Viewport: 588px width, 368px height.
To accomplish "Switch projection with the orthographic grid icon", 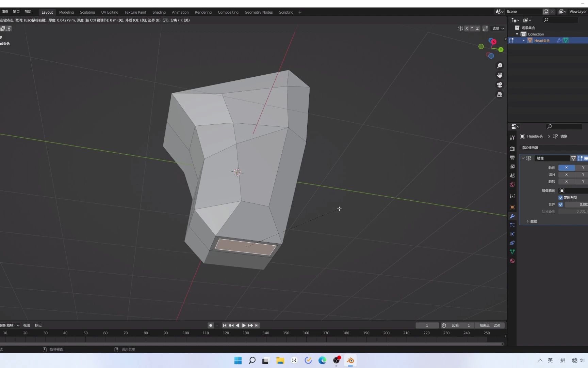I will pyautogui.click(x=500, y=94).
